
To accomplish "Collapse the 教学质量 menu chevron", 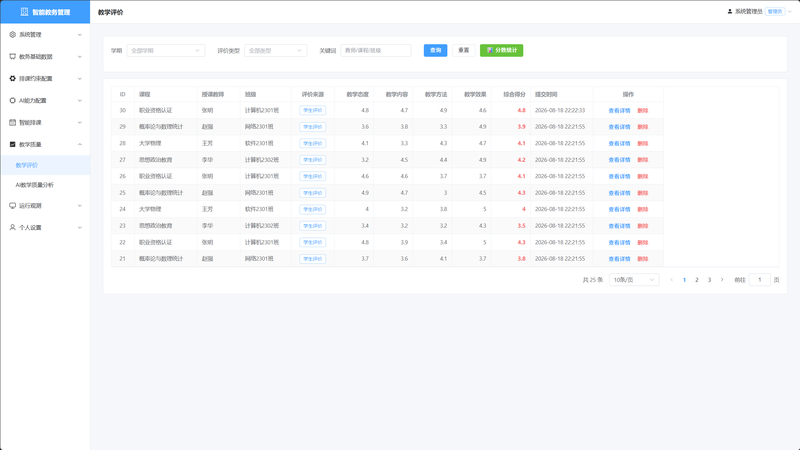I will pos(80,144).
